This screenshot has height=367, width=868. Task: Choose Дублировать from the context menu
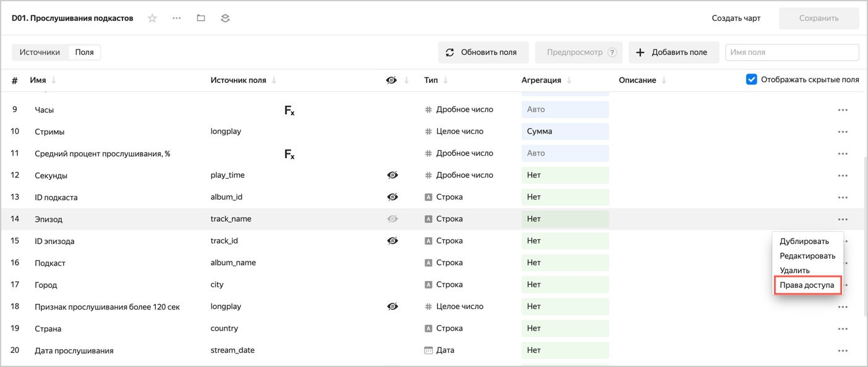804,242
